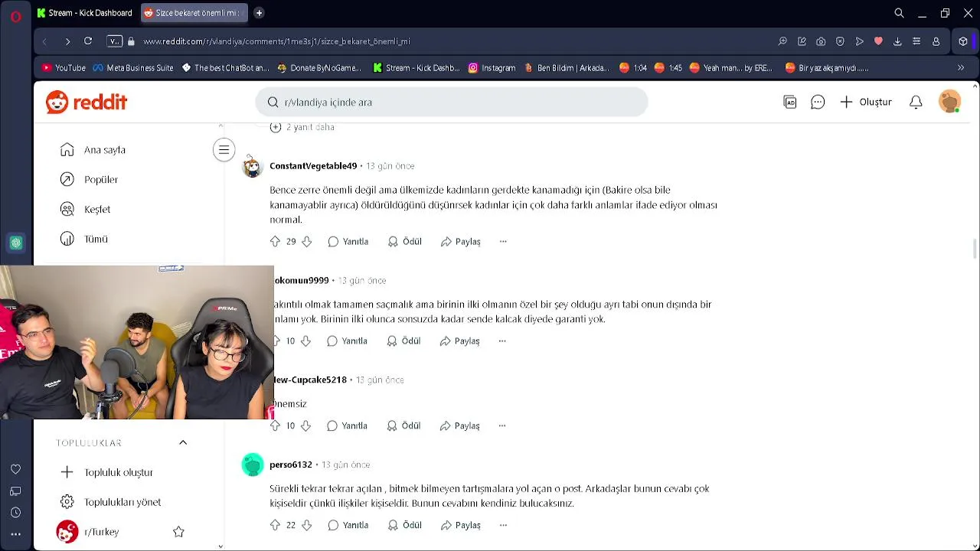The width and height of the screenshot is (980, 551).
Task: Reload page with browser refresh icon
Action: 88,41
